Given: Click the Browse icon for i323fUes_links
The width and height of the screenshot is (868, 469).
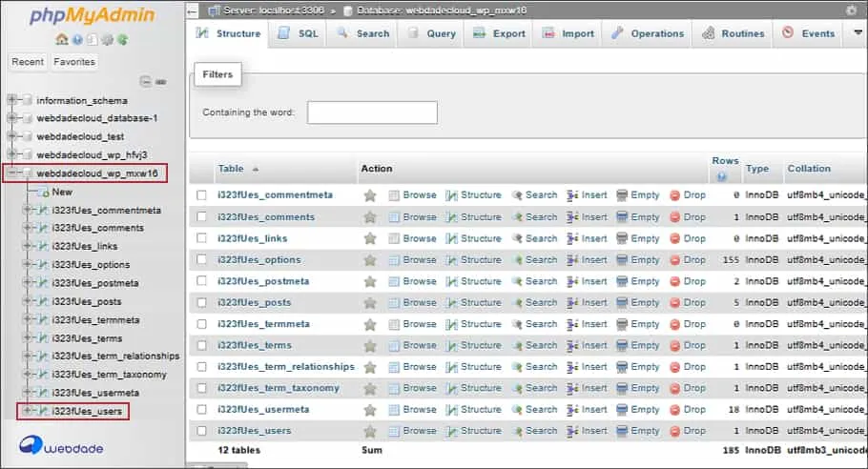Looking at the screenshot, I should [x=394, y=238].
